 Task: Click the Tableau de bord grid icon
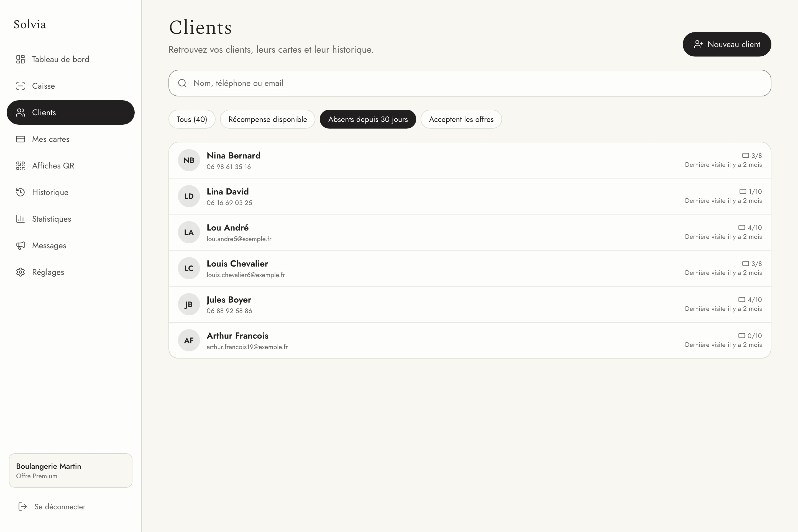coord(20,59)
